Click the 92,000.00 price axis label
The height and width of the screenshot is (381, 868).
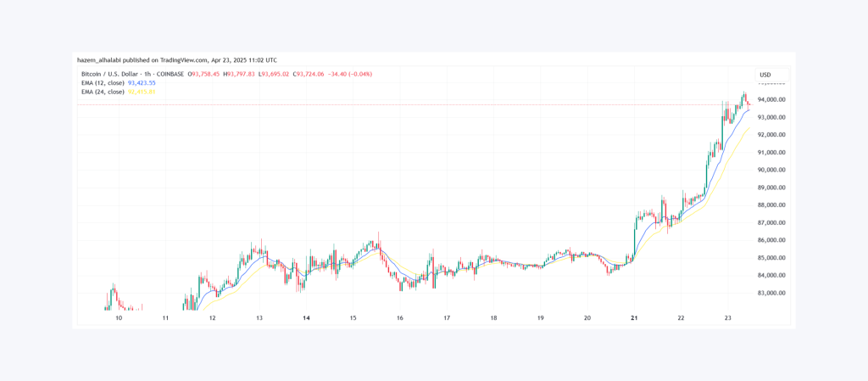(771, 135)
